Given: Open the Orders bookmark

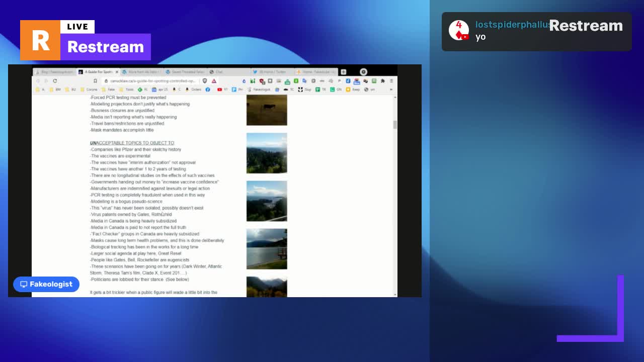Looking at the screenshot, I should point(193,89).
